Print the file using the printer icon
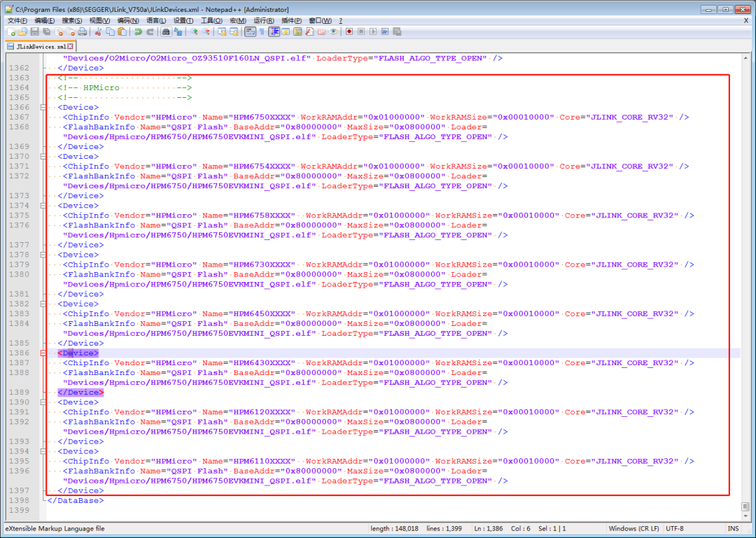Image resolution: width=756 pixels, height=538 pixels. (80, 31)
